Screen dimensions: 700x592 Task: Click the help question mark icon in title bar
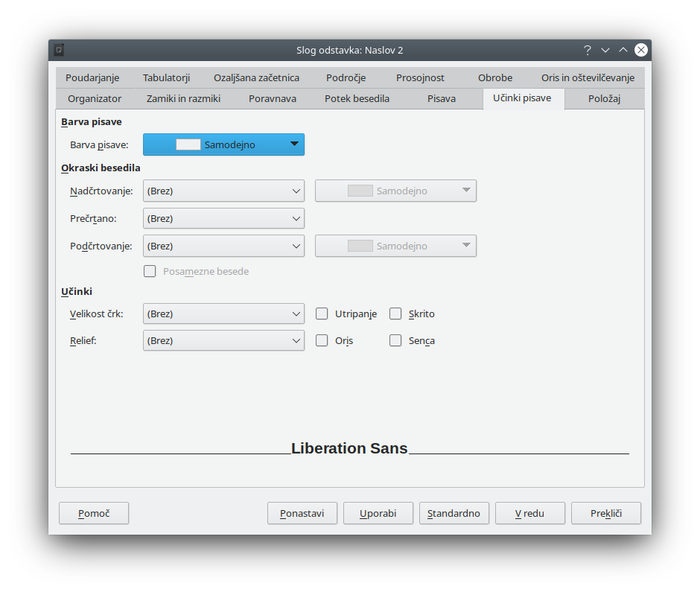pos(587,50)
